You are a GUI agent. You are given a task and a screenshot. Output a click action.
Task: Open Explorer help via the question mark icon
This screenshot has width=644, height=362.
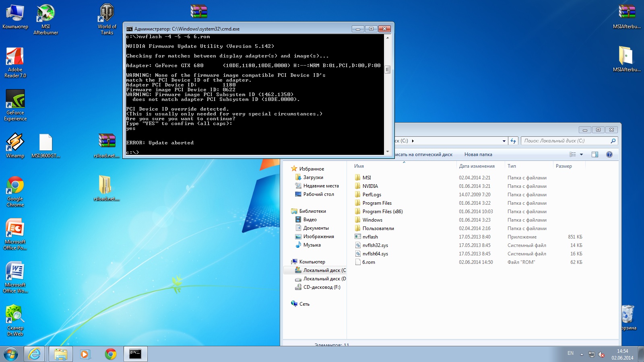(x=609, y=154)
